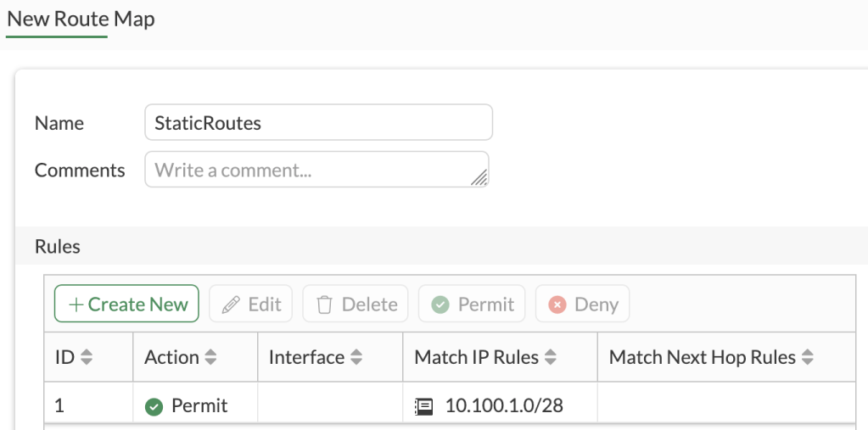Image resolution: width=868 pixels, height=430 pixels.
Task: Select the New Route Map tab title
Action: tap(81, 19)
